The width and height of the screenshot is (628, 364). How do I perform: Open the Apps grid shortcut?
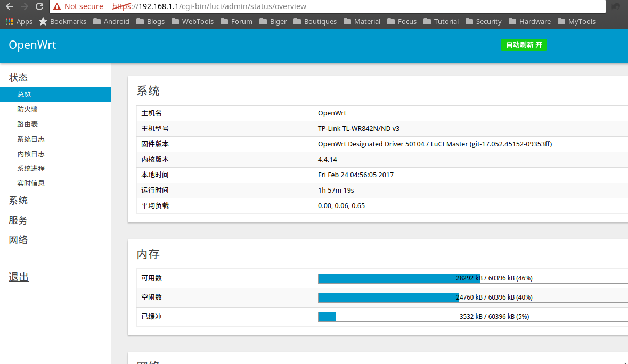point(19,22)
